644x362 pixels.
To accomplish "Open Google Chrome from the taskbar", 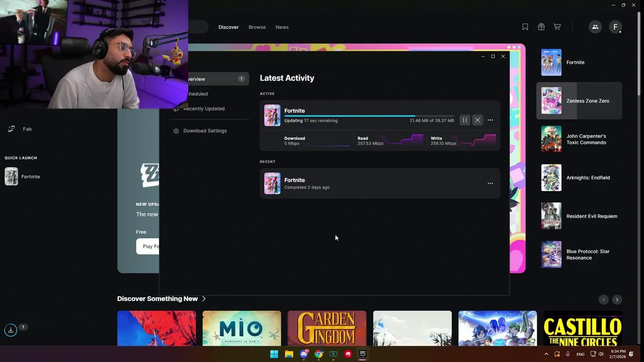I will [x=318, y=354].
